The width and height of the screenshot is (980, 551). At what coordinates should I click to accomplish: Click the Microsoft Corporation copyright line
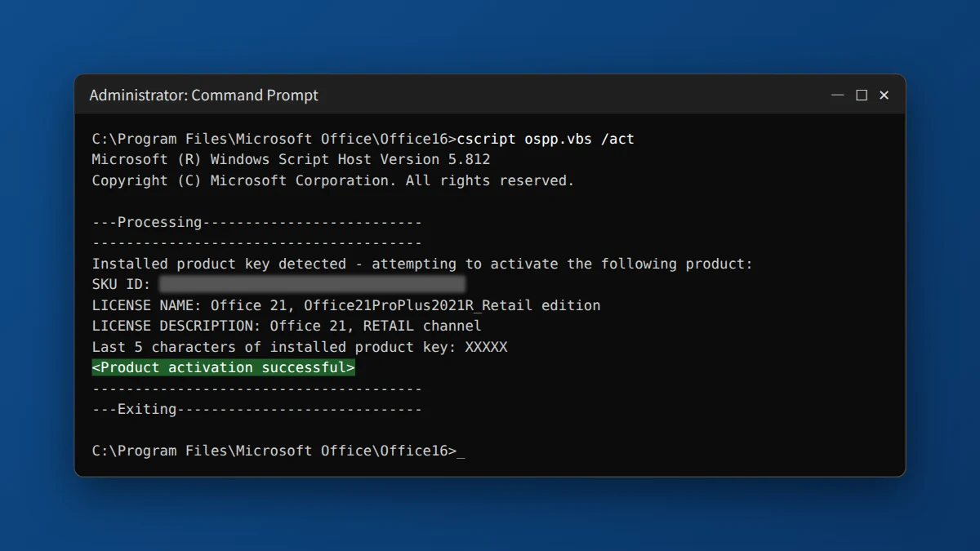click(x=333, y=180)
